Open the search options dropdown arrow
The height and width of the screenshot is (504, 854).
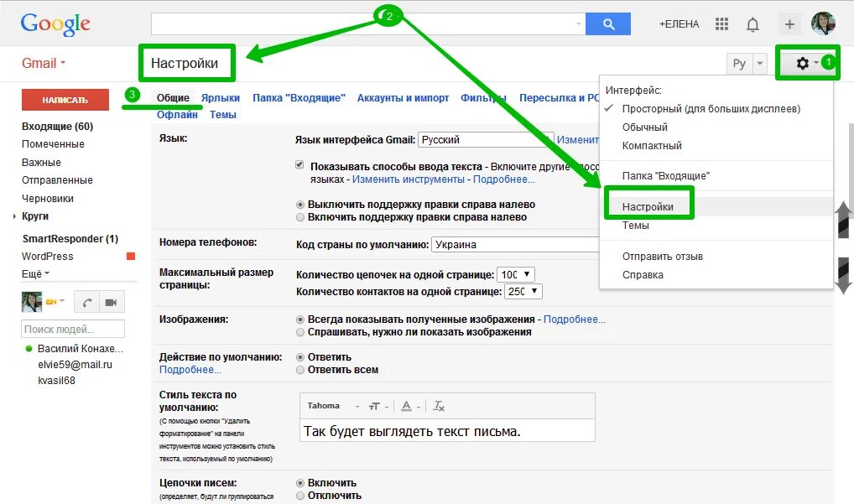578,24
